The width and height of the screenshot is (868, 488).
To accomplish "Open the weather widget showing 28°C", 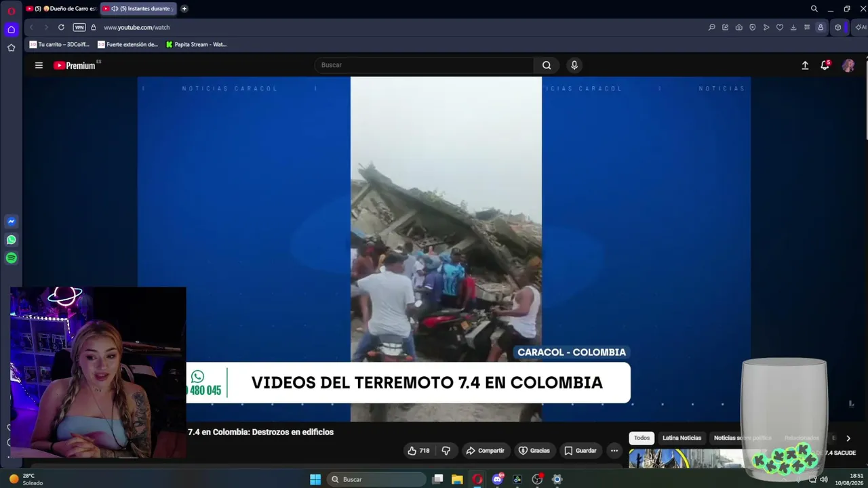I will (27, 479).
